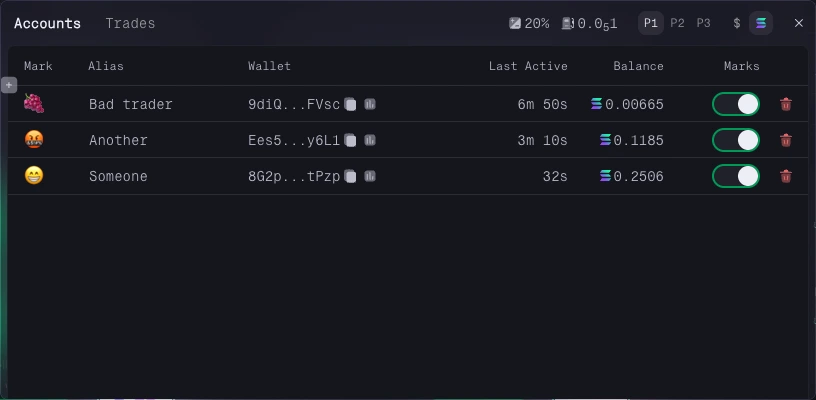Copy the Someone wallet address
This screenshot has width=816, height=400.
(350, 176)
